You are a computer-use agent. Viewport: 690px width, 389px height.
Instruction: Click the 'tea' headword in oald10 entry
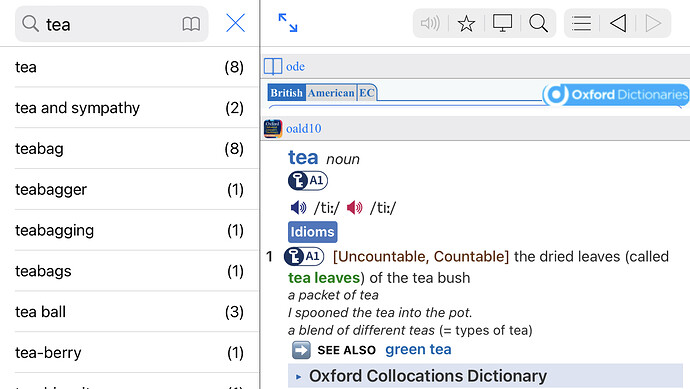303,158
